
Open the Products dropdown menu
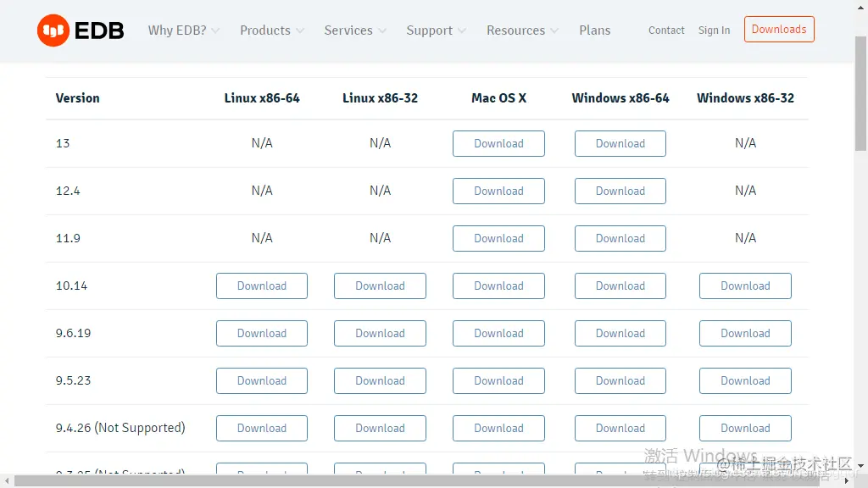272,30
